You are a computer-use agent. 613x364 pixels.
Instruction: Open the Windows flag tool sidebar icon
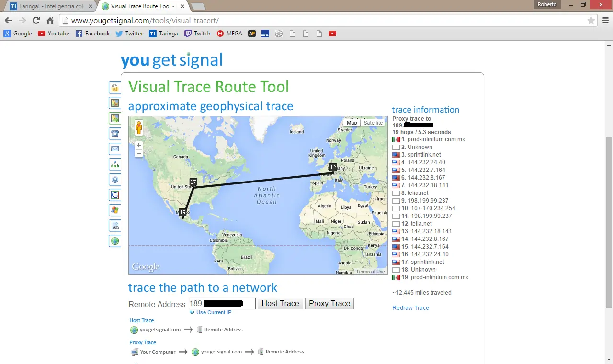tap(115, 210)
